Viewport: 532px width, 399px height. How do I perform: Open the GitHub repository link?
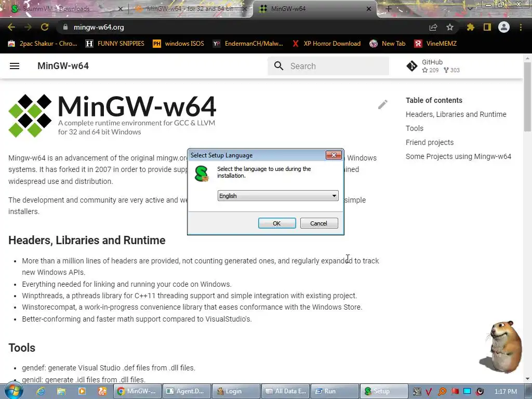click(x=433, y=66)
